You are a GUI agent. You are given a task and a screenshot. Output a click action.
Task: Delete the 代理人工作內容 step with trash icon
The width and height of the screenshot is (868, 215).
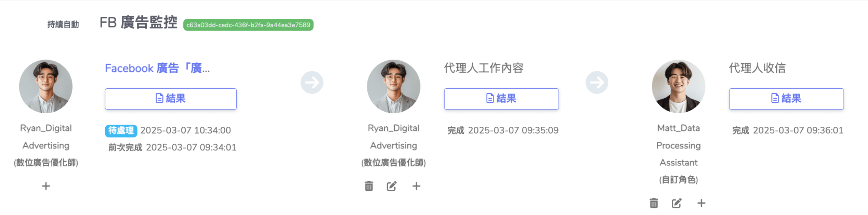pos(369,186)
